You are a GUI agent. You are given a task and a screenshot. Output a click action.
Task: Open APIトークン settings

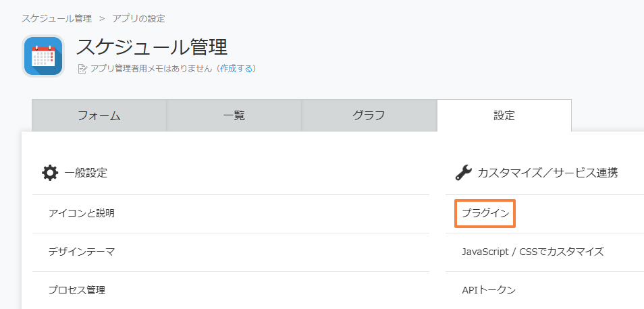tap(488, 291)
